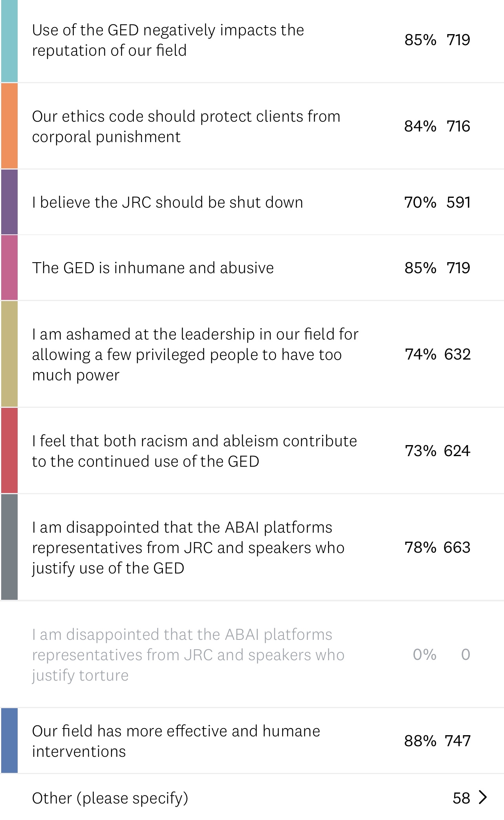
Task: Select "The GED is inhumane and abusive" answer
Action: pos(153,268)
